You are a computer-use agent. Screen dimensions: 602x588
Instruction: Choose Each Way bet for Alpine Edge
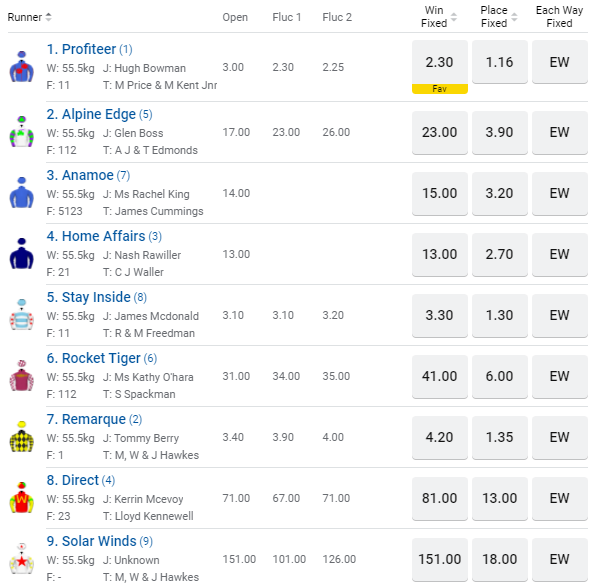[559, 131]
